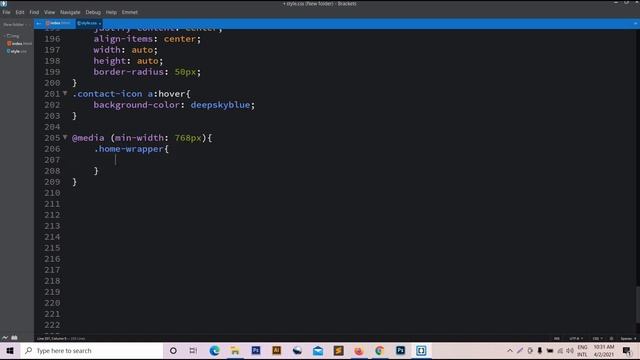The image size is (640, 360).
Task: Open the Windows Start menu
Action: pos(10,351)
